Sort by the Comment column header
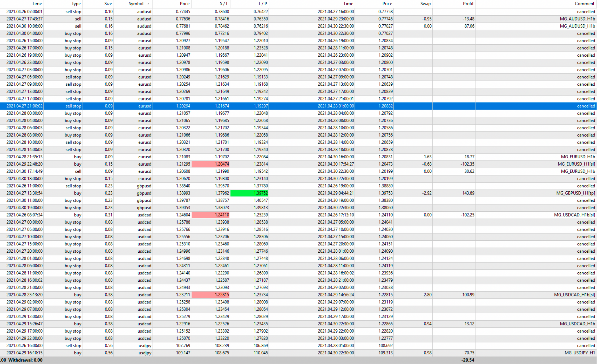Screen dimensions: 597x364 tap(584, 4)
